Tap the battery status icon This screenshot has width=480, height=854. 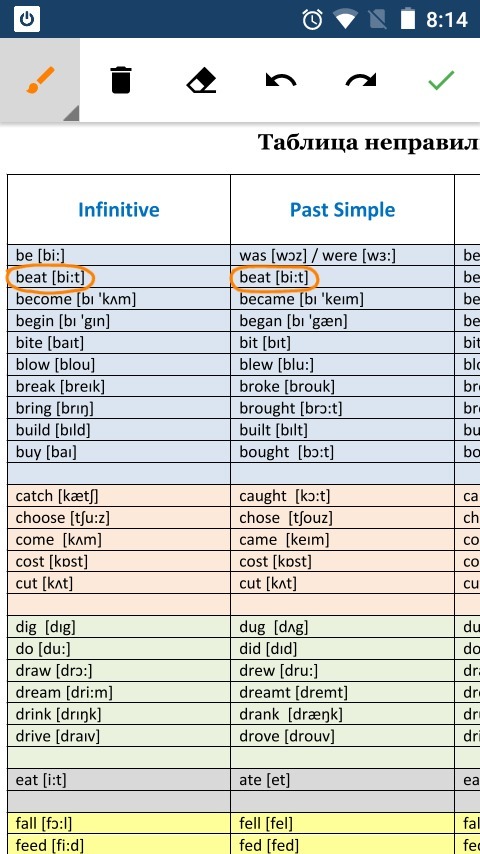(408, 20)
